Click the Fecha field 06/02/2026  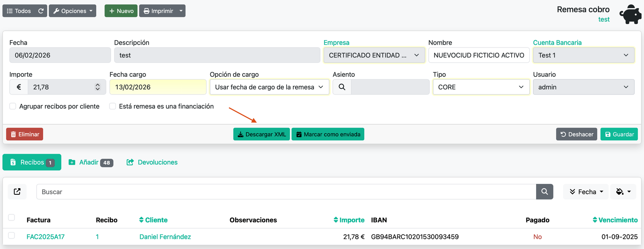60,55
